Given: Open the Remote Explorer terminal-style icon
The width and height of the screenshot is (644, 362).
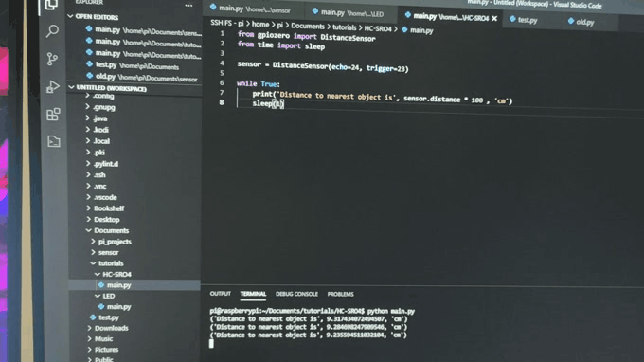Looking at the screenshot, I should (53, 141).
